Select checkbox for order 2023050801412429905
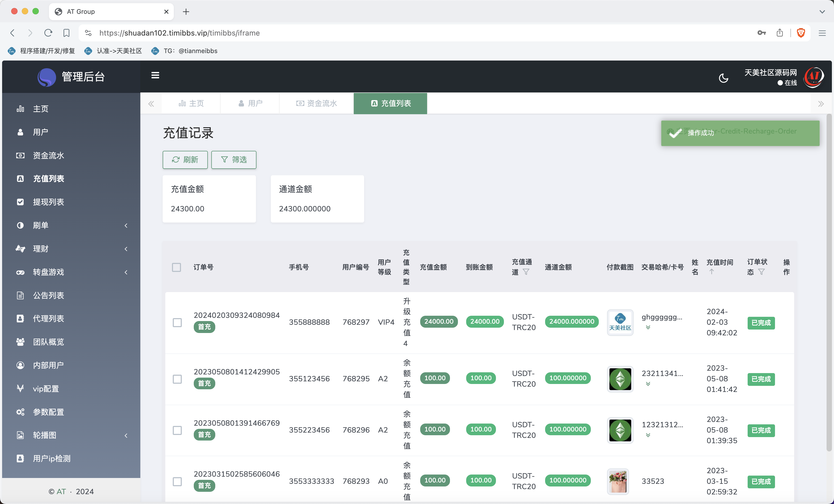 pos(177,379)
